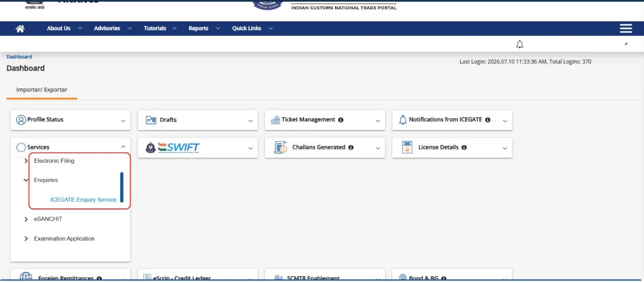Click the License Details certificate icon

(x=407, y=147)
